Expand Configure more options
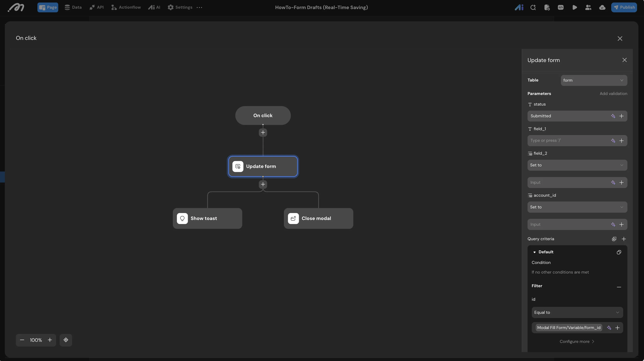 [577, 342]
